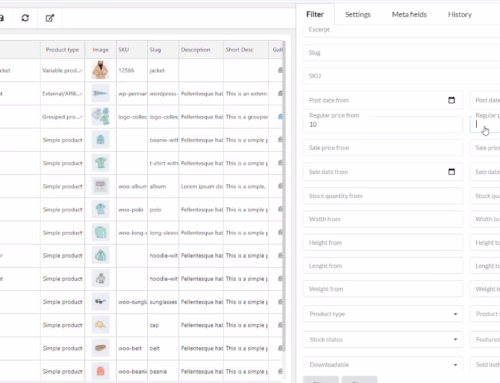The width and height of the screenshot is (500, 383).
Task: Select the 'sunglasses' slug cell
Action: coord(163,302)
